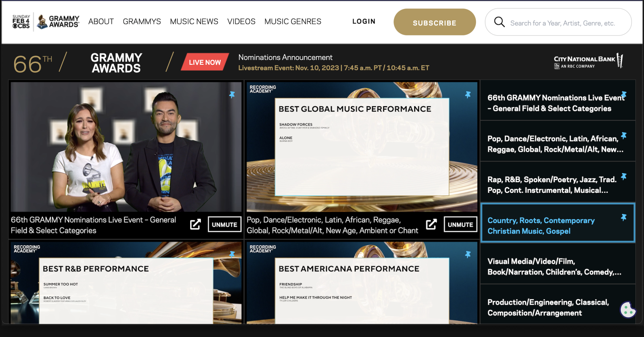Click the General Field & Select Categories caption
Screen dimensions: 644x337
coord(93,225)
